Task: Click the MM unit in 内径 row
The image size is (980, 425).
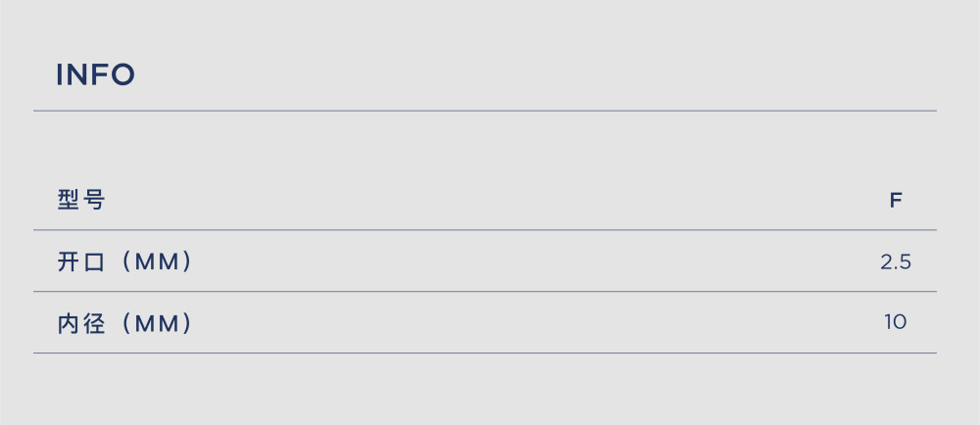Action: (157, 324)
